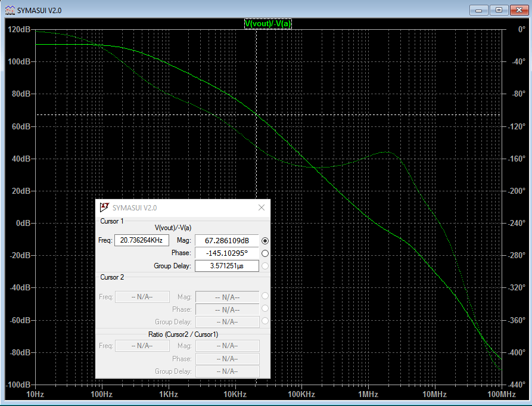Click the 100KHz frequency axis label
The image size is (532, 406).
[301, 395]
